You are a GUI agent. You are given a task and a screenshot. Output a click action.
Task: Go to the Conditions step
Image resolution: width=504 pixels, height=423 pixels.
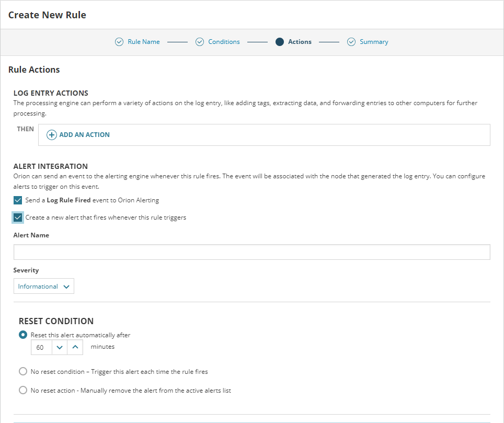[x=224, y=42]
